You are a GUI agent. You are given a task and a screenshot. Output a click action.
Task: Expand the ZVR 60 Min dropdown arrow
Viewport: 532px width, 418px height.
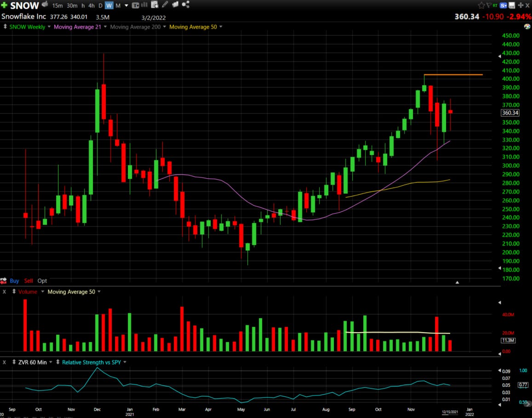pyautogui.click(x=51, y=362)
